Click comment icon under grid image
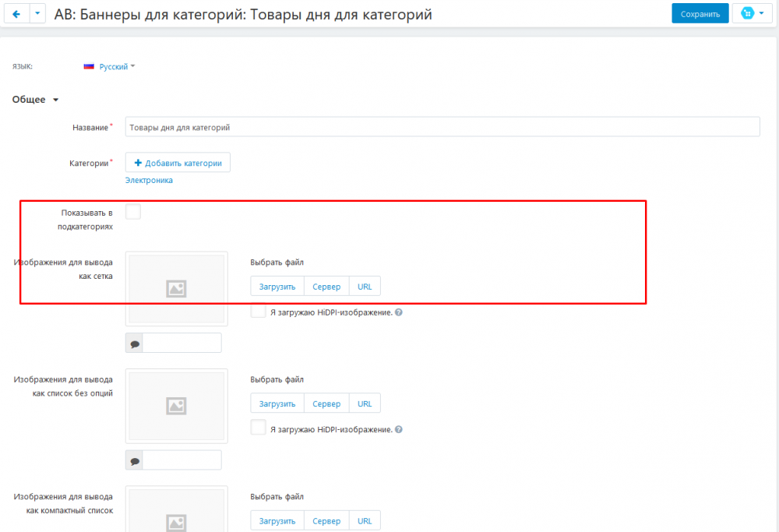 134,344
